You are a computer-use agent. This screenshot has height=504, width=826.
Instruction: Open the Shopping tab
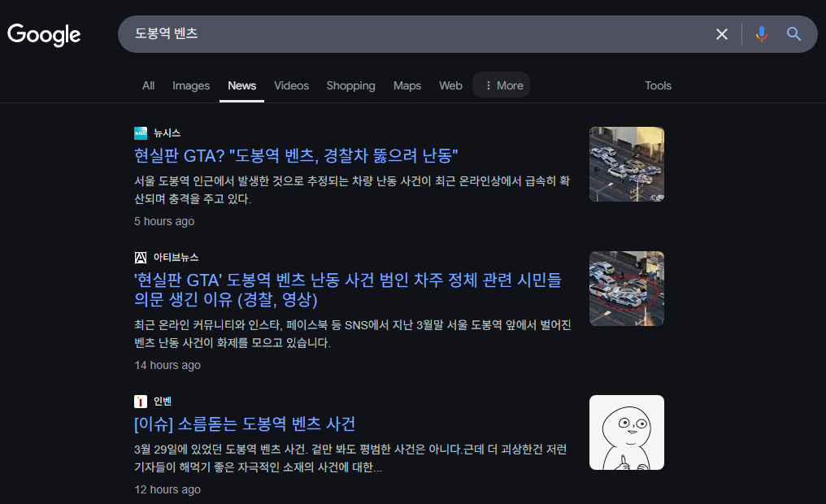pyautogui.click(x=350, y=85)
